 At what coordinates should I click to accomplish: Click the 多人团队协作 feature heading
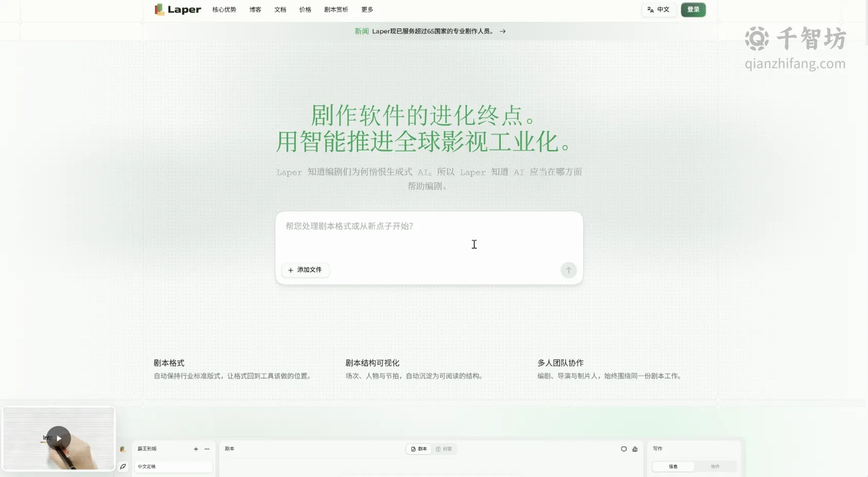pyautogui.click(x=561, y=363)
